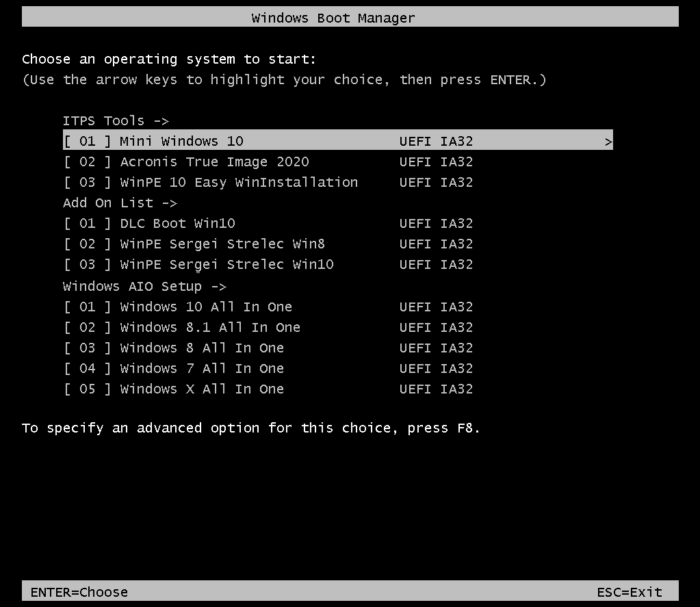Click the Windows AIO Setup -> header

point(144,286)
